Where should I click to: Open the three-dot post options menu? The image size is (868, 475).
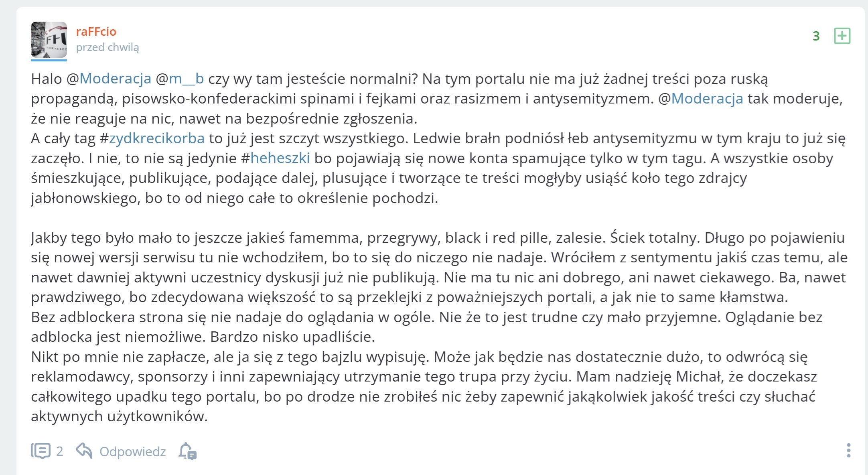click(x=848, y=451)
